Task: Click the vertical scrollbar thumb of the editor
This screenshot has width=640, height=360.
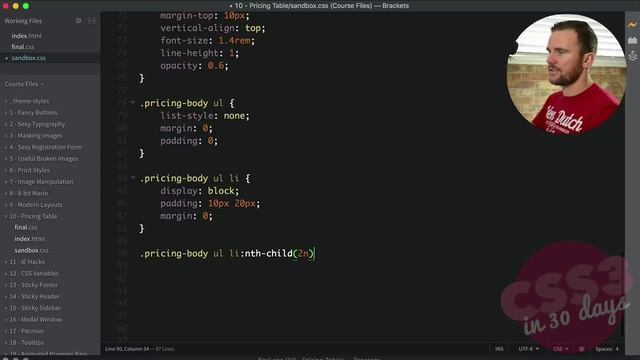Action: [x=622, y=294]
